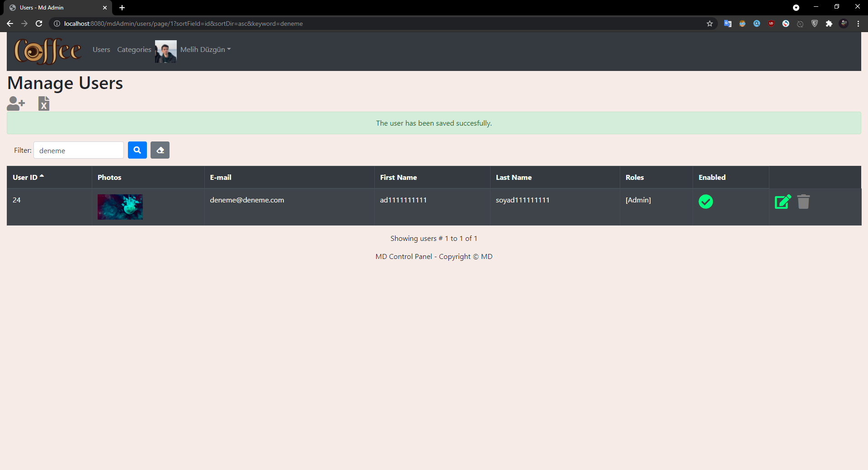Click the shield extension icon in toolbar
This screenshot has width=868, height=470.
pos(815,23)
